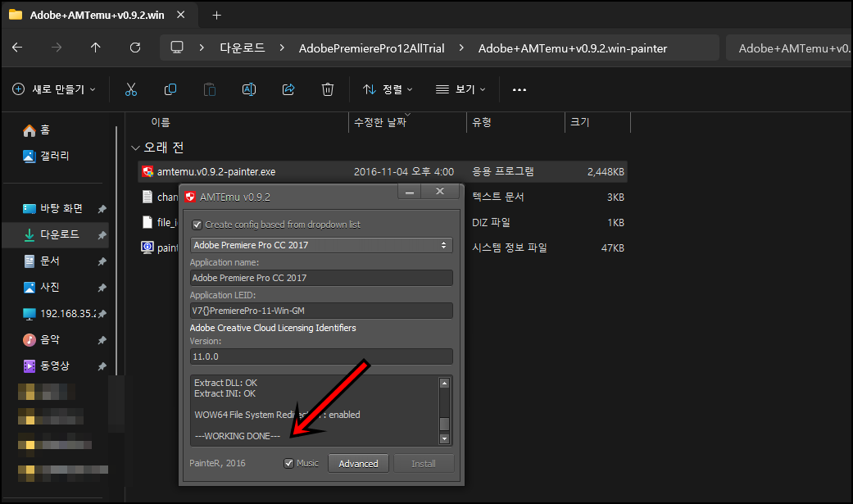853x504 pixels.
Task: Click the Delete trash can icon
Action: pos(328,89)
